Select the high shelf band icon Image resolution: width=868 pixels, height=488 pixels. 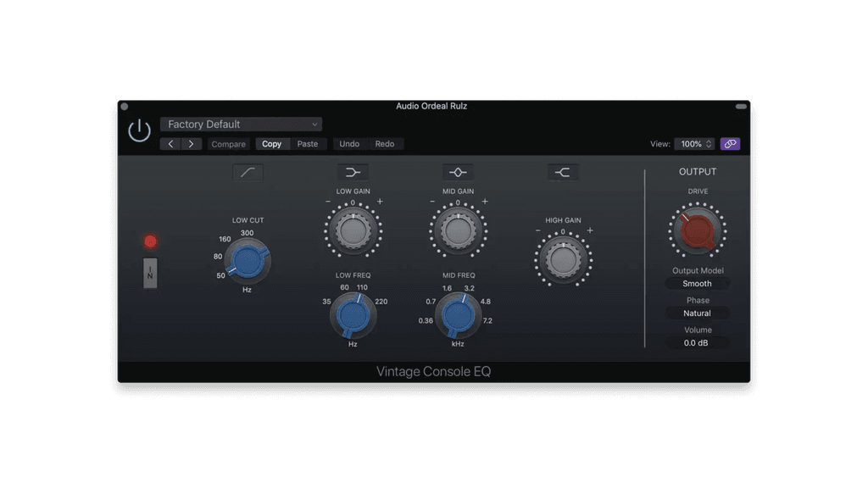click(x=563, y=171)
